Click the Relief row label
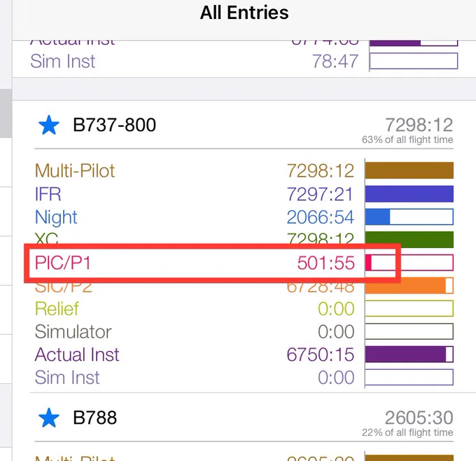This screenshot has height=461, width=476. tap(57, 308)
